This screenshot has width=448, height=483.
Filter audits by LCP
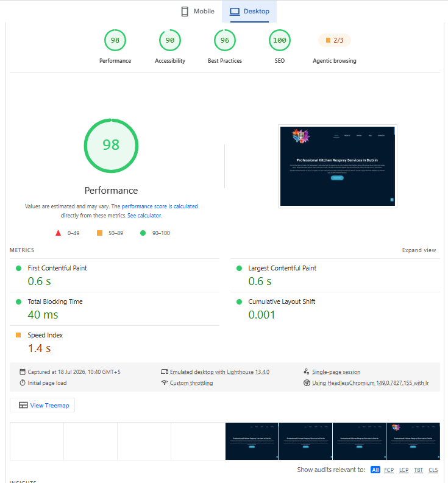[x=404, y=470]
